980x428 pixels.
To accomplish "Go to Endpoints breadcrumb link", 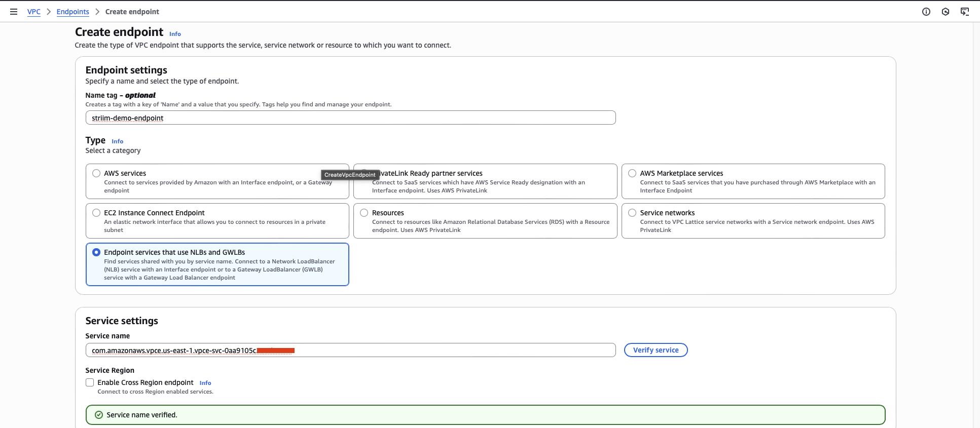I will tap(72, 12).
